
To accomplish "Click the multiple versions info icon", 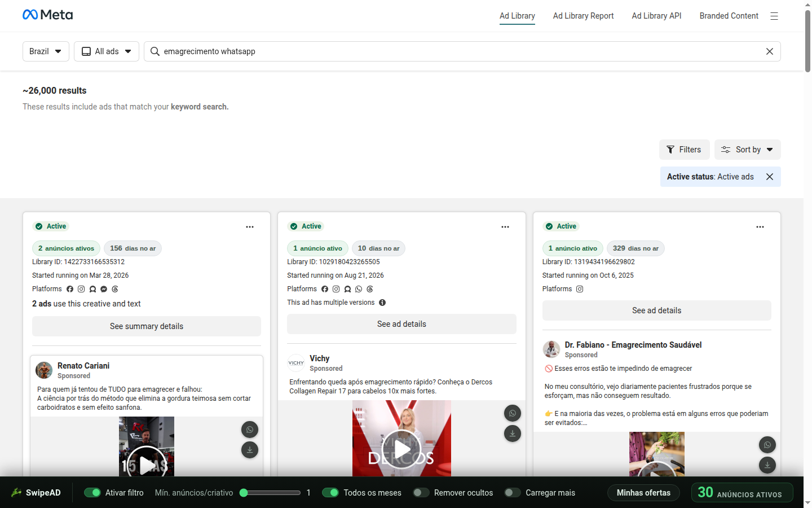I will (382, 303).
